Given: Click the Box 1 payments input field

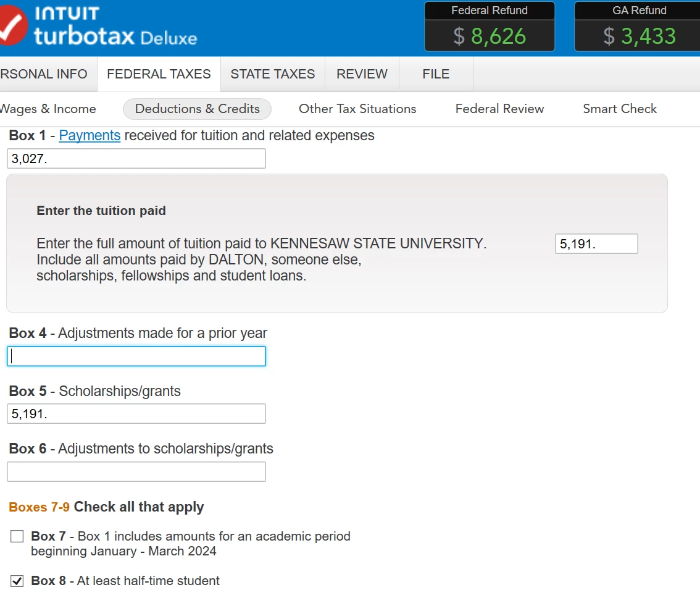Looking at the screenshot, I should pos(136,159).
